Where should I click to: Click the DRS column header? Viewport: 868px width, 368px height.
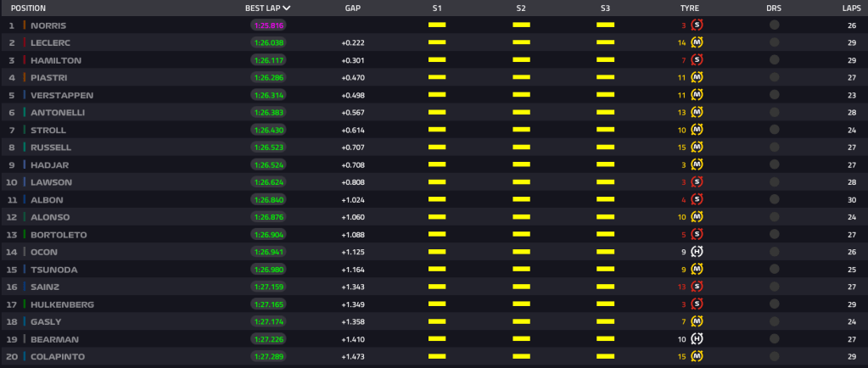click(774, 8)
